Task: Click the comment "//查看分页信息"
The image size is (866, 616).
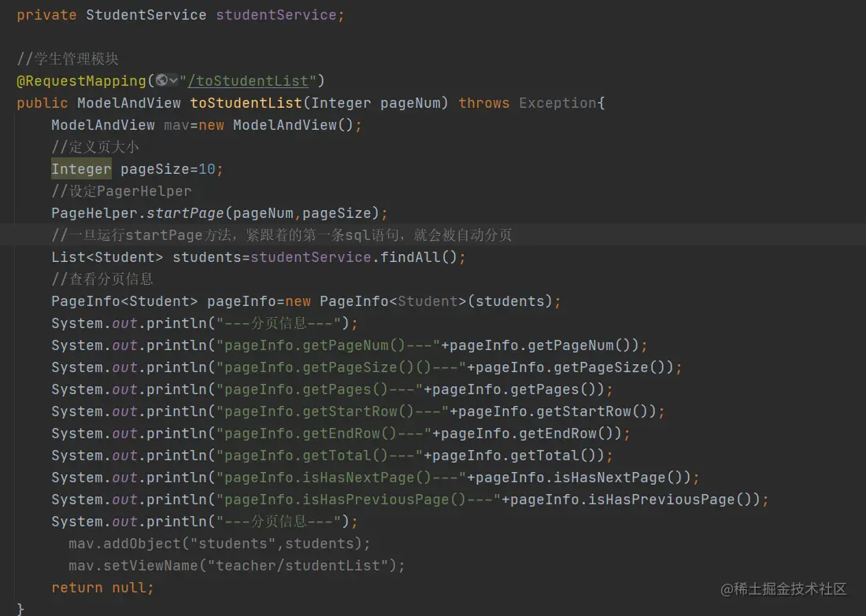Action: pyautogui.click(x=102, y=278)
